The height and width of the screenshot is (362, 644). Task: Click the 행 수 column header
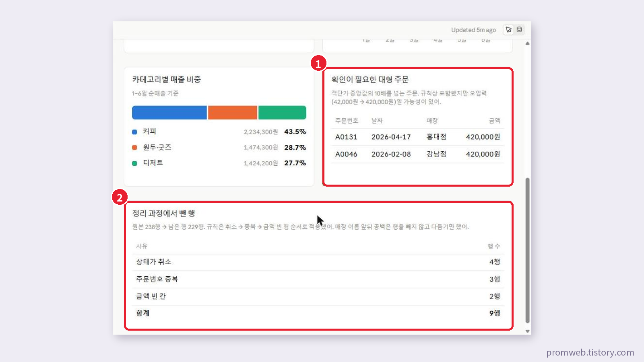[494, 246]
